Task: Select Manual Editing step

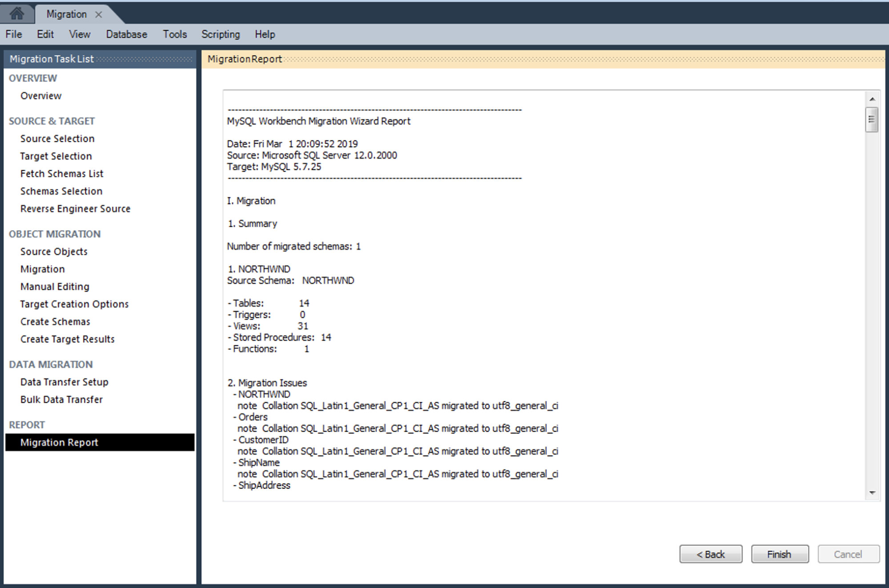Action: [55, 286]
